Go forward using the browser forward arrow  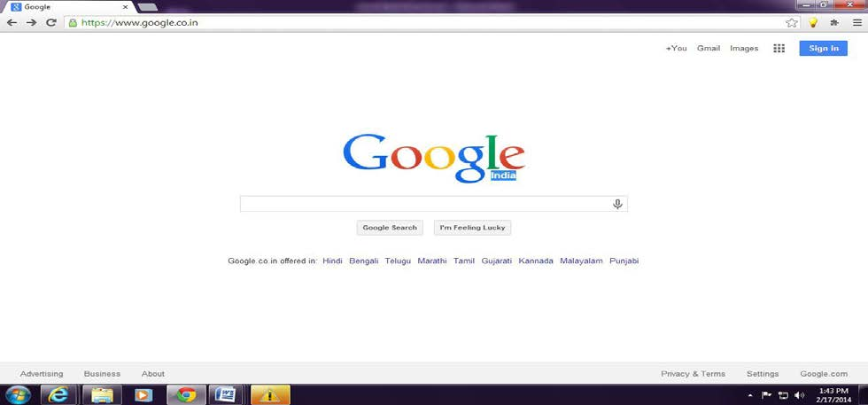32,23
